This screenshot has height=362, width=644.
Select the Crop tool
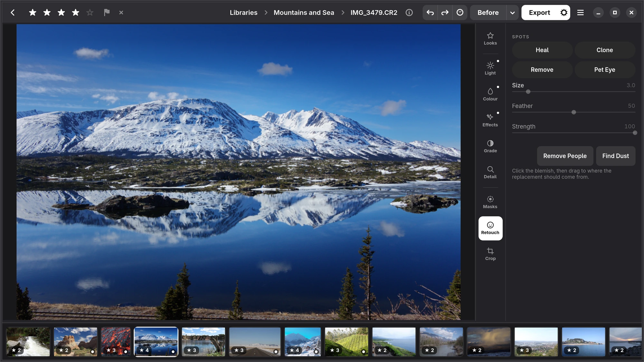click(490, 254)
